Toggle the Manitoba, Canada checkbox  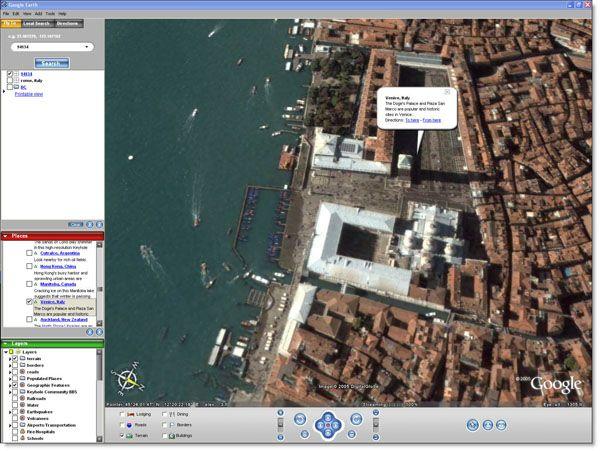coord(29,284)
